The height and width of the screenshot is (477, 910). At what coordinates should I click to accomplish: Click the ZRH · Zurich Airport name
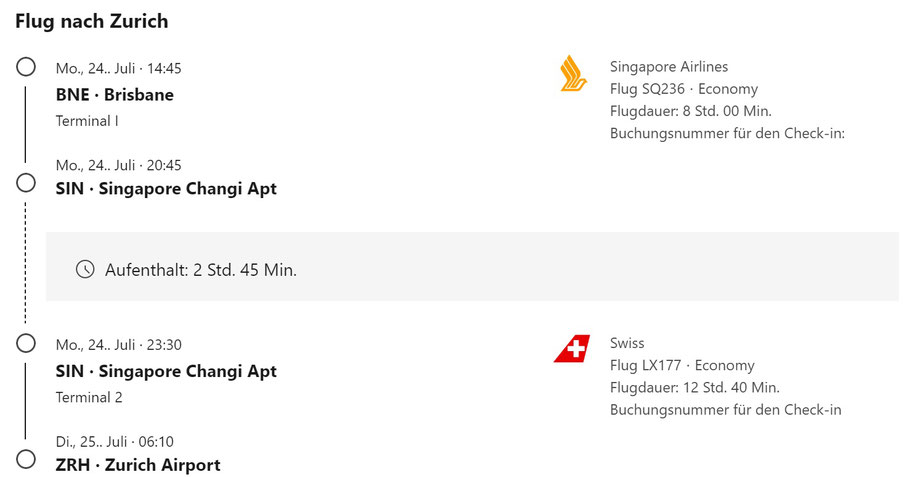click(x=138, y=465)
